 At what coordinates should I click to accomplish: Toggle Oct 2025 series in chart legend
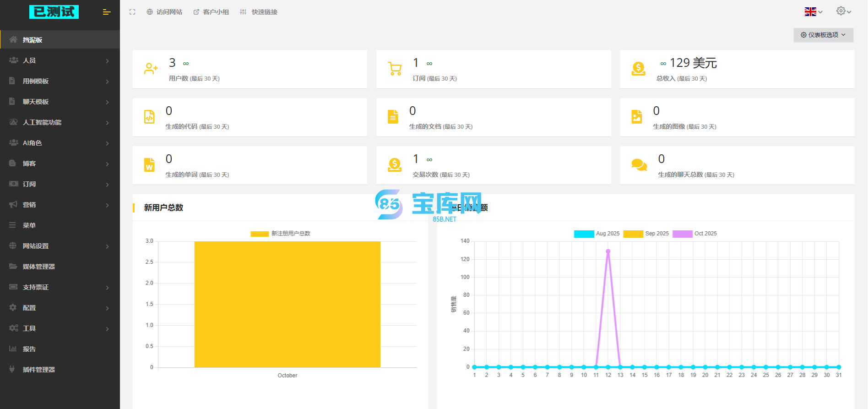pyautogui.click(x=683, y=234)
